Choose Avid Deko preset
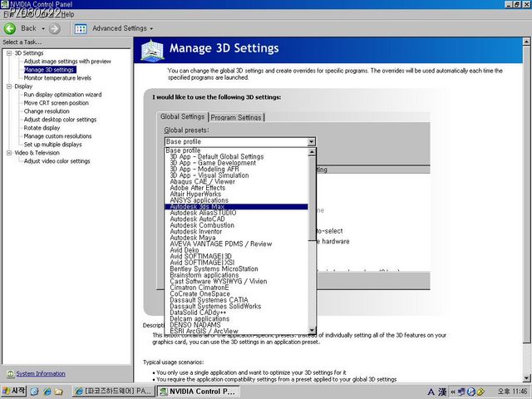532x399 pixels. [x=236, y=250]
